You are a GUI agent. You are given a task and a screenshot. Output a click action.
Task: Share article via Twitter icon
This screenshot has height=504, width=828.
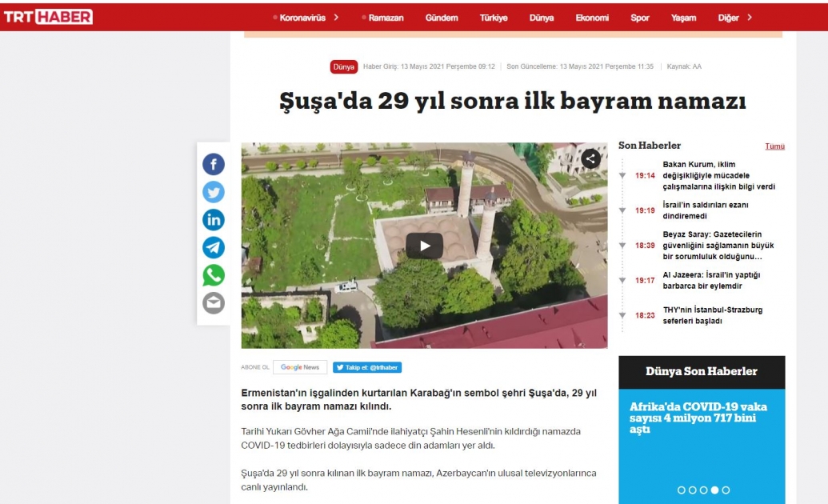coord(214,192)
